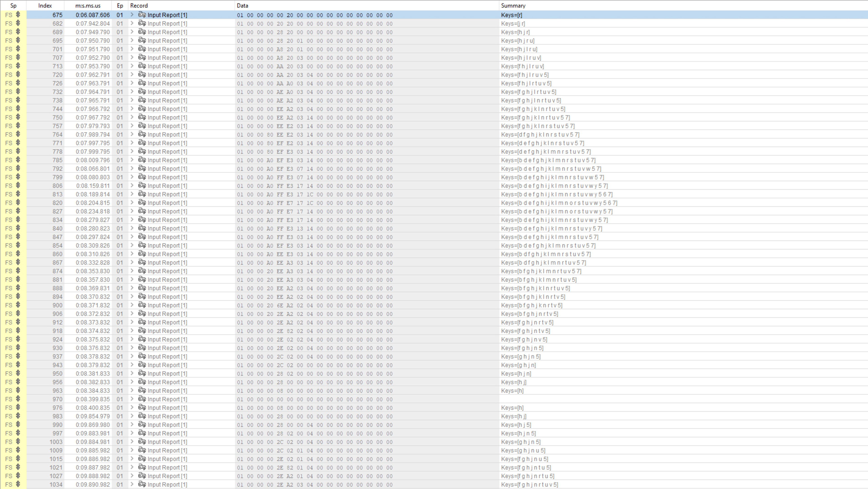Click the Data column header
868x489 pixels.
[242, 5]
